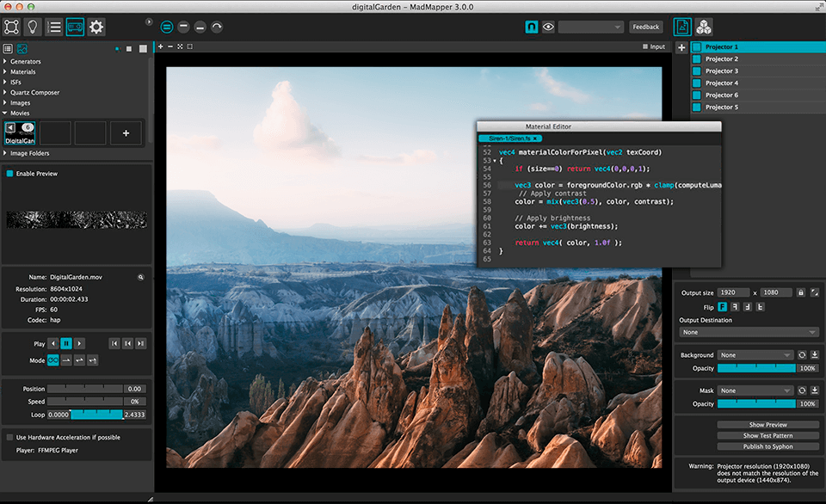Tick the Enable Preview checkbox
The image size is (826, 504).
pos(10,174)
